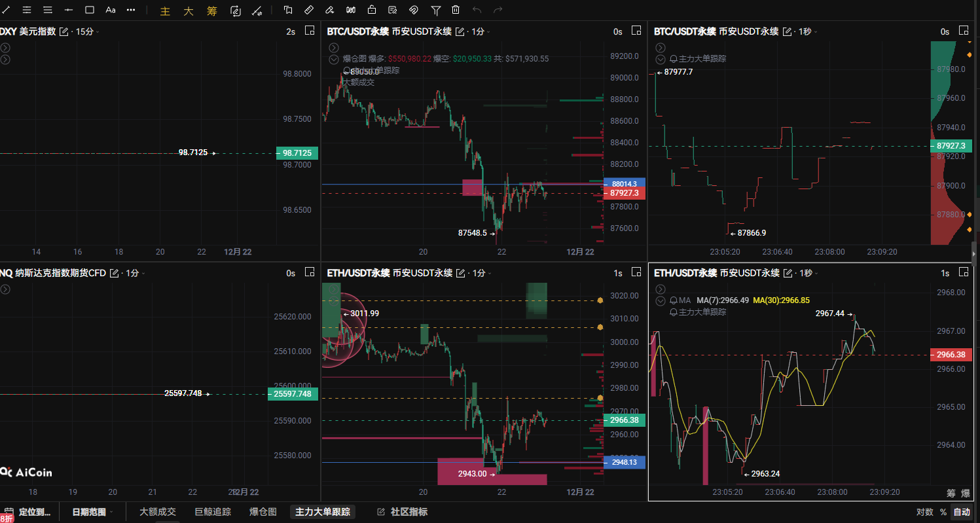Click edit icon beside ETH/USDT 1秒 chart title

[x=789, y=273]
